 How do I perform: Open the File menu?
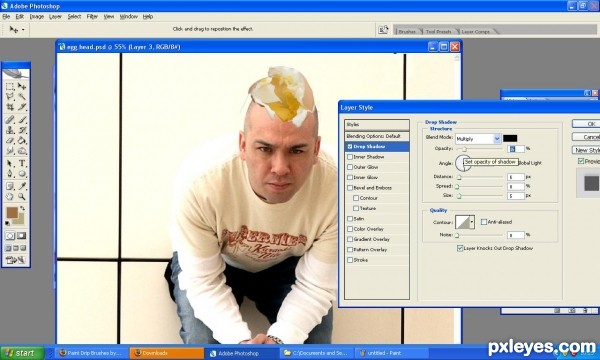(x=6, y=16)
